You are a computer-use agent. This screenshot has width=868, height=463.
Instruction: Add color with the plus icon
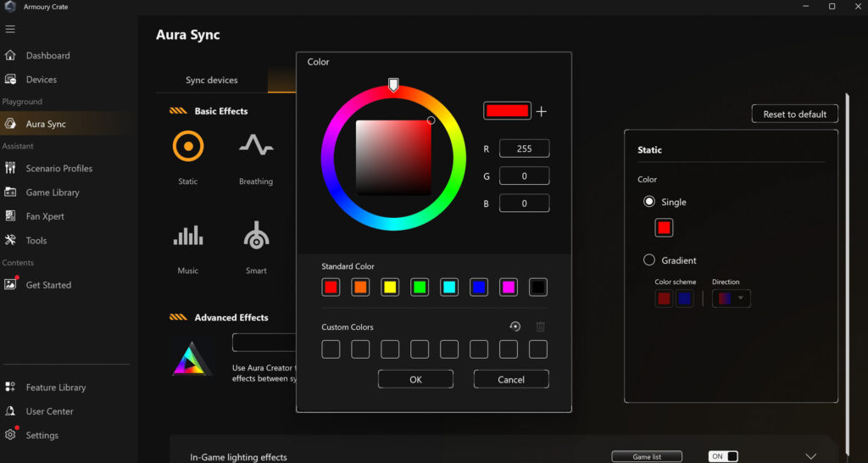(x=542, y=111)
